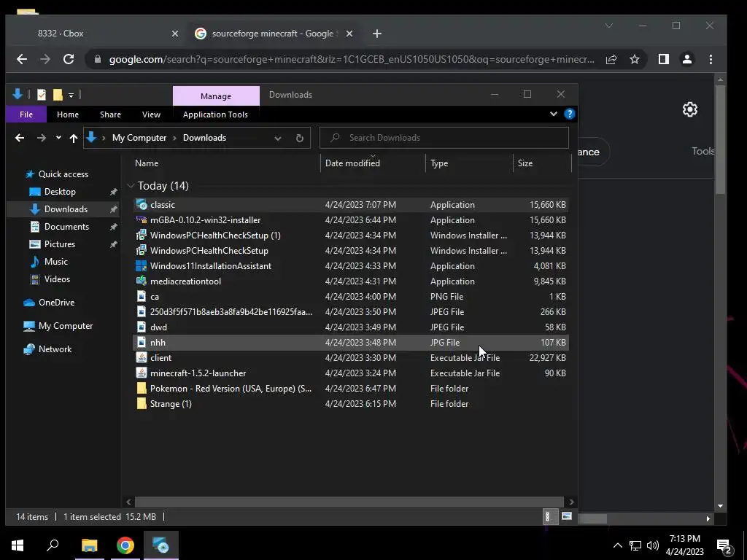Viewport: 747px width, 560px height.
Task: Open the Home ribbon tab
Action: click(68, 114)
